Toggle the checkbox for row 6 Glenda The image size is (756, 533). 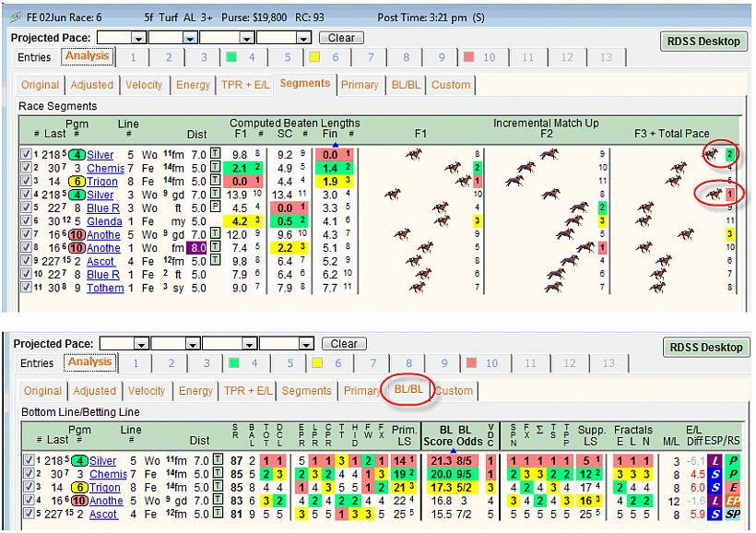pyautogui.click(x=26, y=221)
